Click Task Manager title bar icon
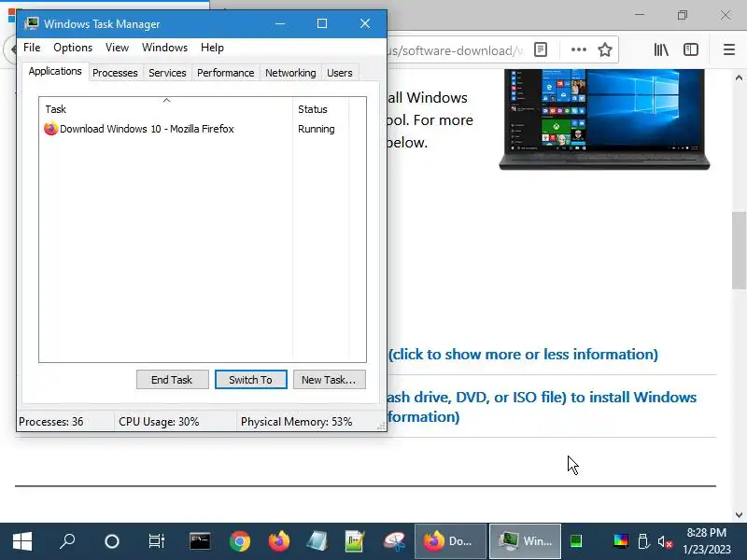This screenshot has width=747, height=560. coord(32,23)
